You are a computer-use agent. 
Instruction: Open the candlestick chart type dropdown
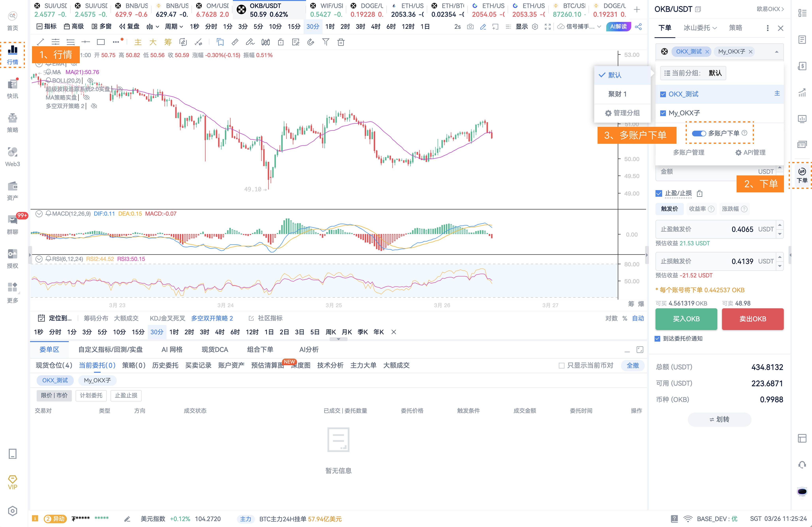[152, 27]
